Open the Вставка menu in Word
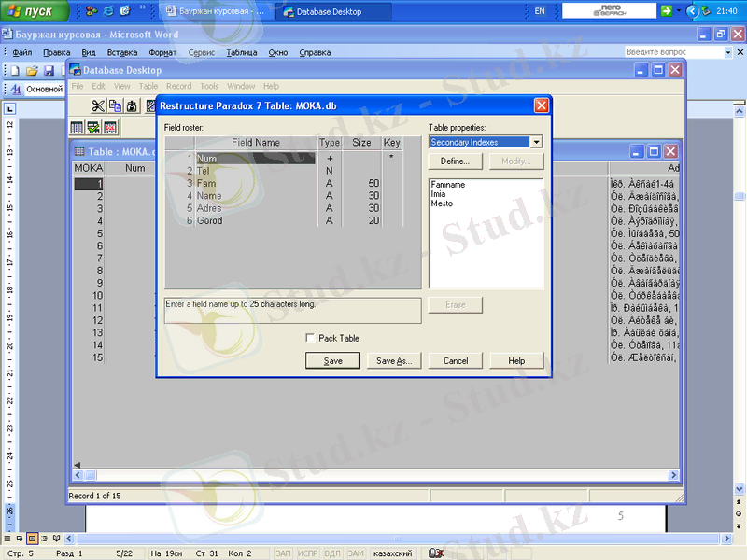This screenshot has width=747, height=560. tap(122, 52)
